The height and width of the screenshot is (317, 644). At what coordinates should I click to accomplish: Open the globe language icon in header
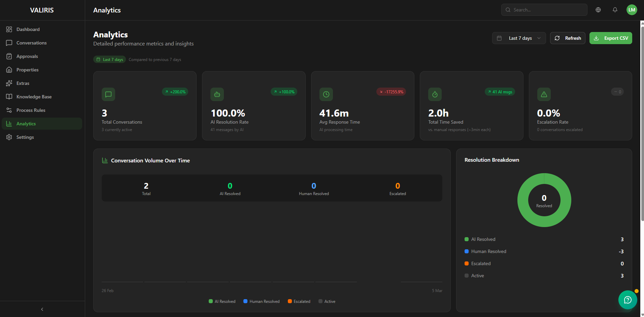[x=599, y=10]
